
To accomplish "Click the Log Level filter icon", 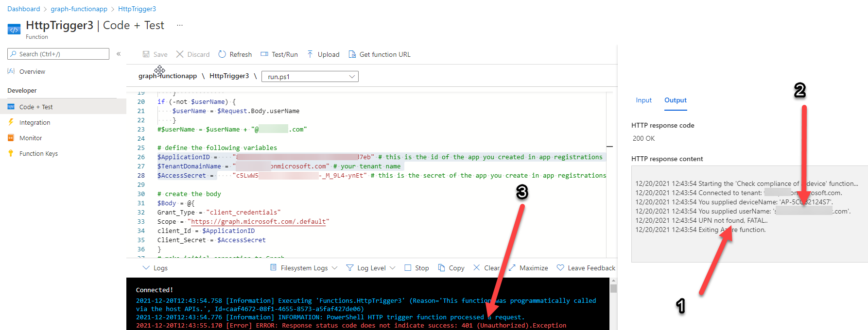I will (x=350, y=268).
